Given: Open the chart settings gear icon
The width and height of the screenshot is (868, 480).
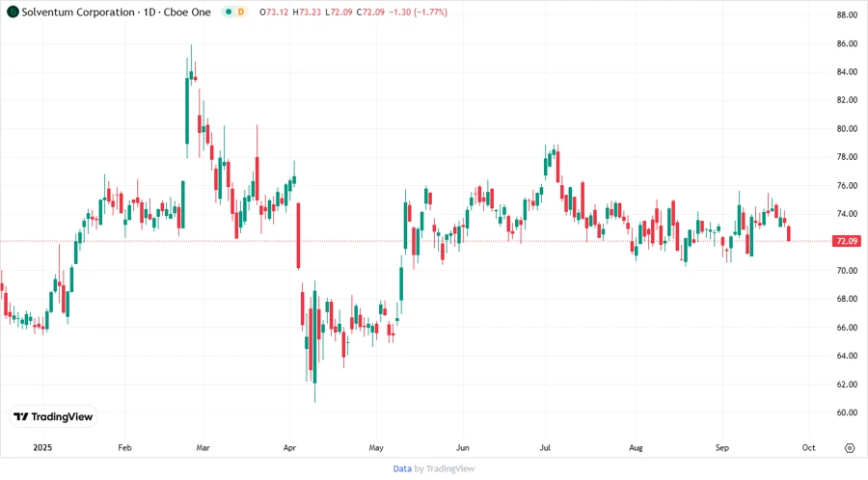Looking at the screenshot, I should (850, 448).
